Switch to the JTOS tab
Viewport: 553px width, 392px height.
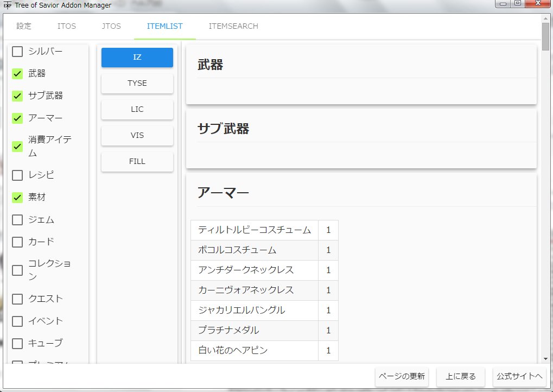coord(111,26)
